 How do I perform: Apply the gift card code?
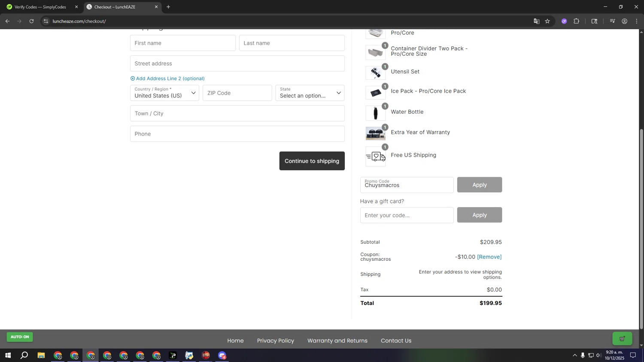(480, 215)
